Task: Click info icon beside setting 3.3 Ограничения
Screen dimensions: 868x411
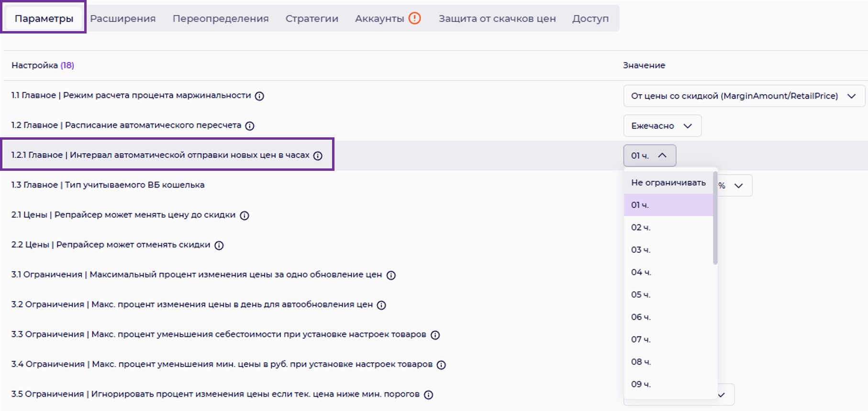Action: coord(435,335)
